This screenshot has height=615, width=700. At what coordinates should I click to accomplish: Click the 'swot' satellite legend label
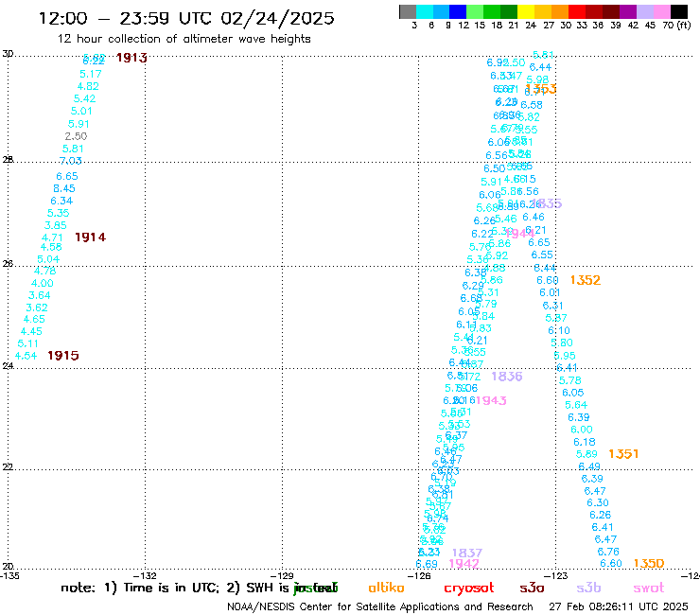649,589
